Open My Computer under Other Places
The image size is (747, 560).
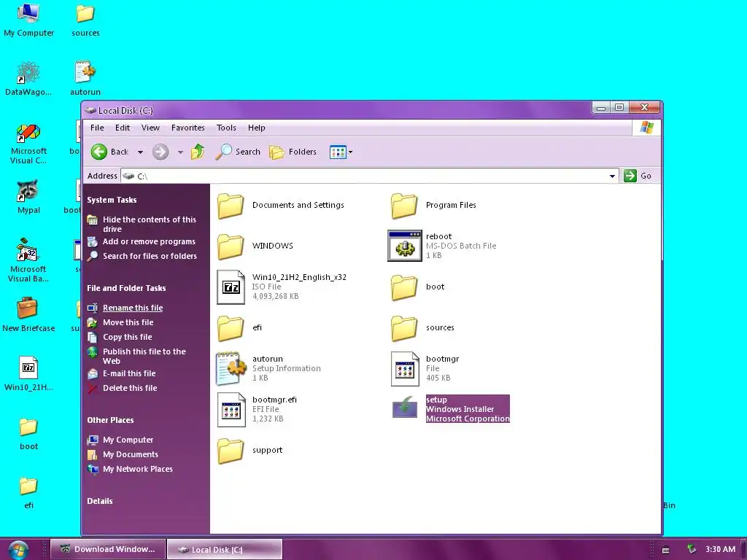pyautogui.click(x=128, y=440)
